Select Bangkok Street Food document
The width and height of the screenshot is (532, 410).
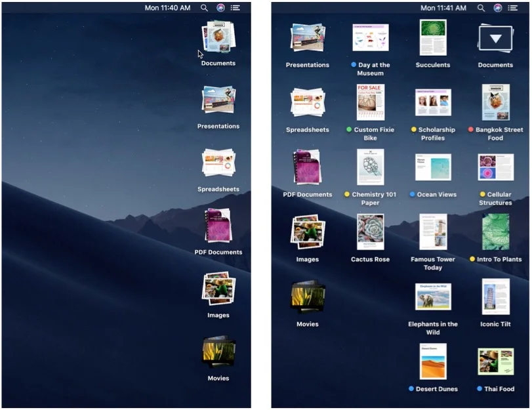coord(496,102)
